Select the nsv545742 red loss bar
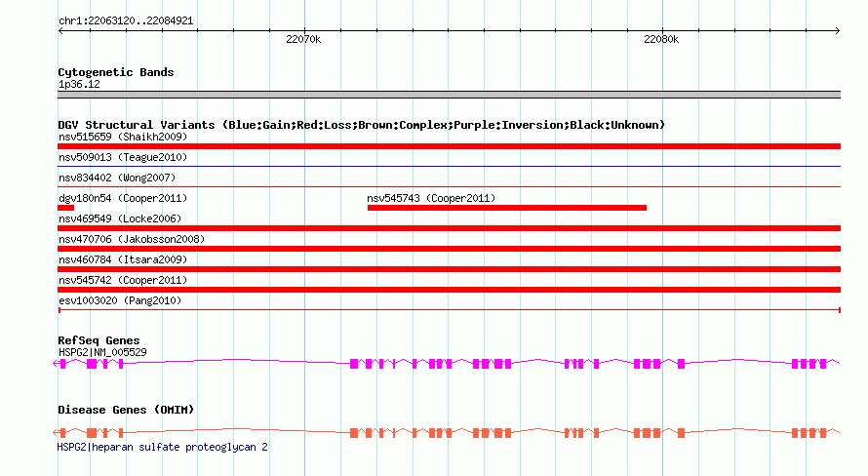Screen dimensions: 868x476 coord(449,290)
